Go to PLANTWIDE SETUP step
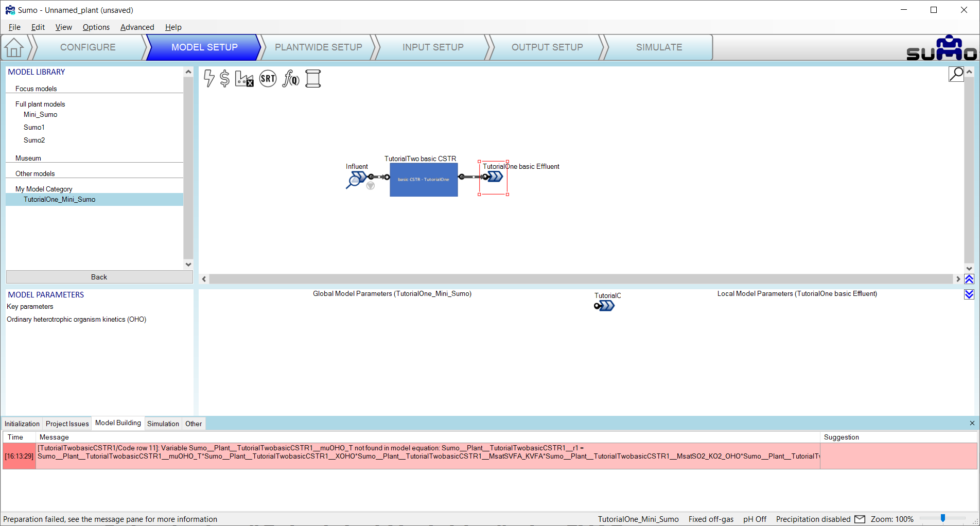Viewport: 980px width, 526px height. 318,47
